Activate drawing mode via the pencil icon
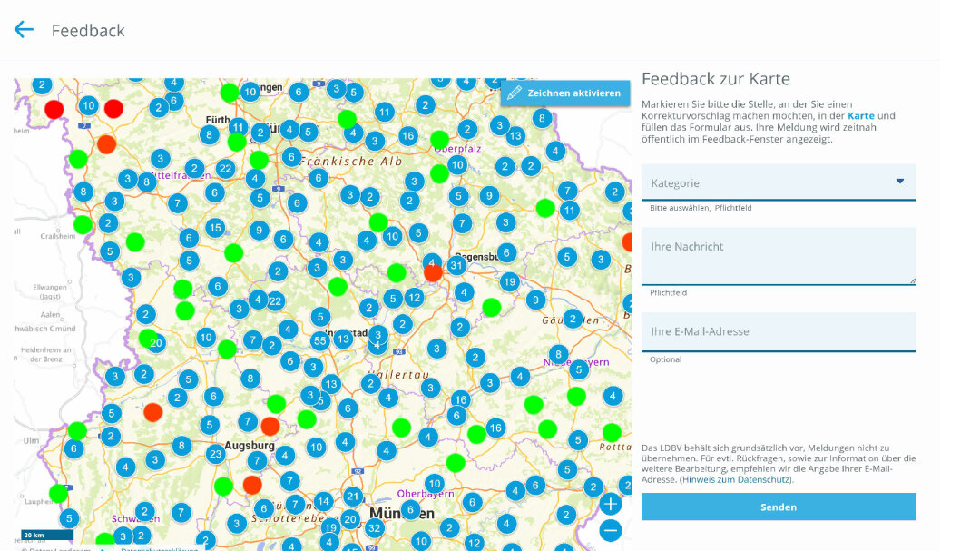 (x=515, y=93)
